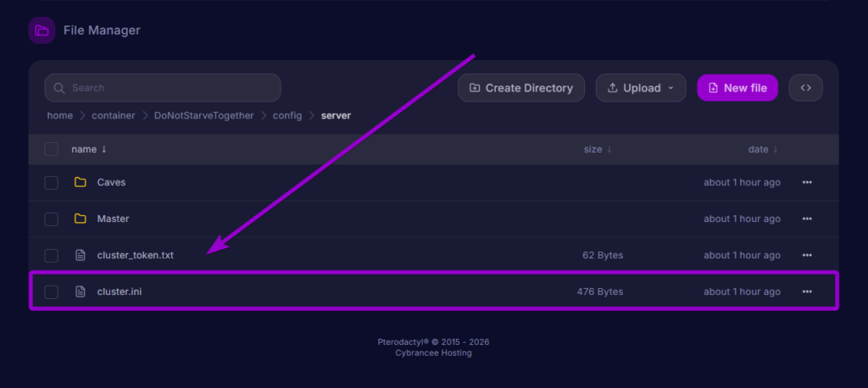
Task: Click the 476 Bytes size value
Action: click(x=600, y=291)
